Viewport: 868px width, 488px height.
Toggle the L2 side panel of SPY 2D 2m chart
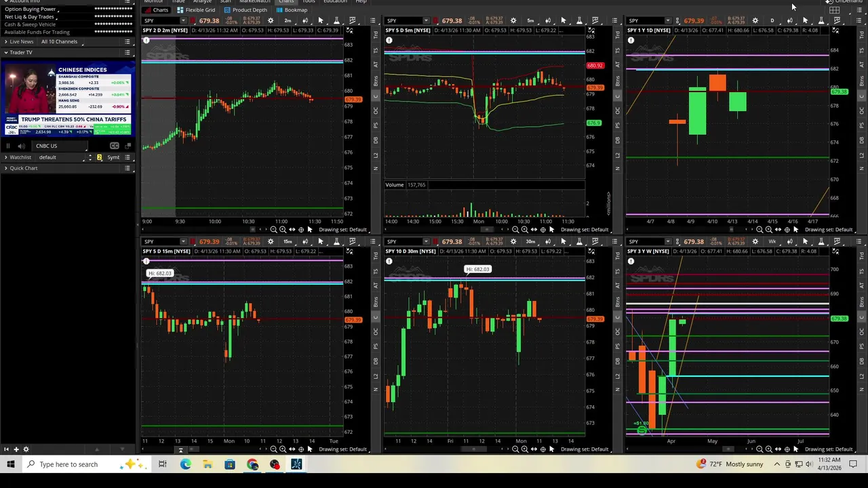pos(375,155)
